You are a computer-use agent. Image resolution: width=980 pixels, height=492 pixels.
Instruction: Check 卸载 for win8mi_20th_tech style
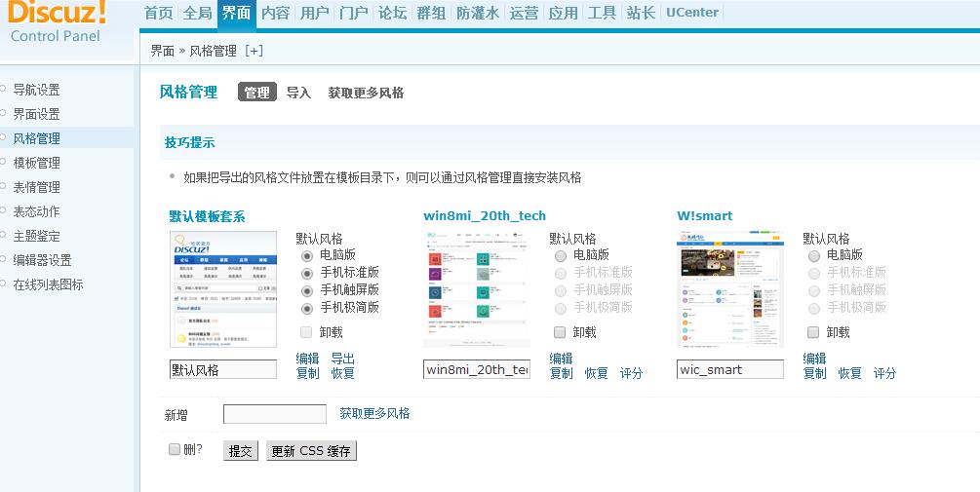560,332
